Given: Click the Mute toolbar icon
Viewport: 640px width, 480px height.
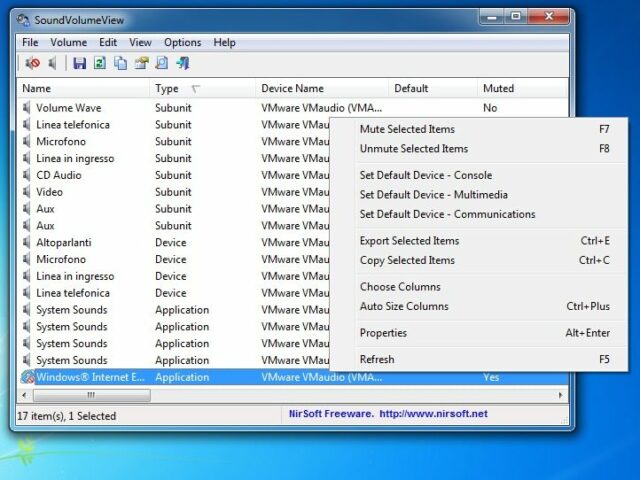Looking at the screenshot, I should click(32, 64).
